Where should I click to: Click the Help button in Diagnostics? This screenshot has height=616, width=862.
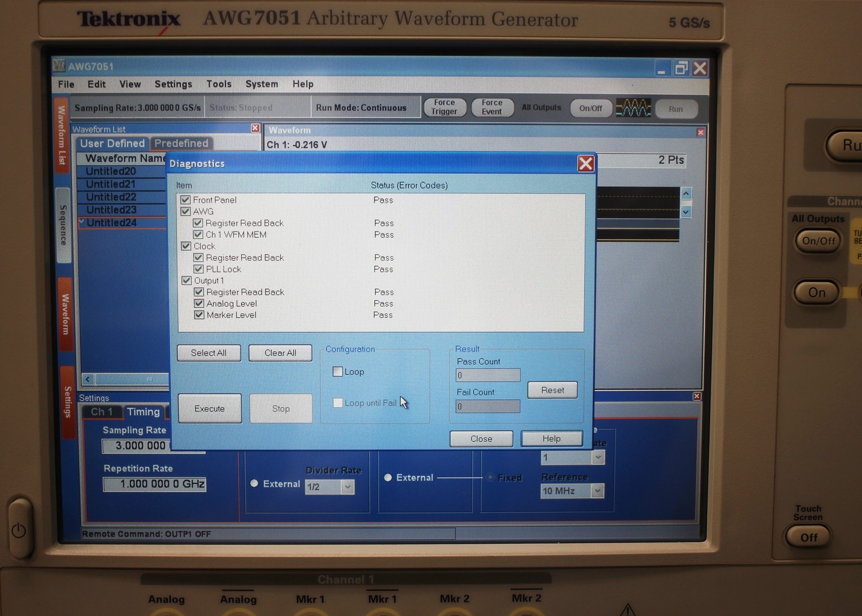coord(551,439)
